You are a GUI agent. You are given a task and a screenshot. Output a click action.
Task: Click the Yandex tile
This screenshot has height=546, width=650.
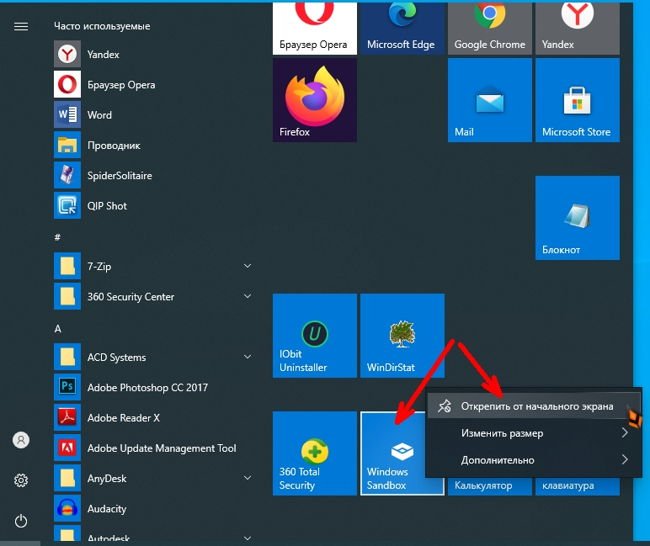pos(577,28)
